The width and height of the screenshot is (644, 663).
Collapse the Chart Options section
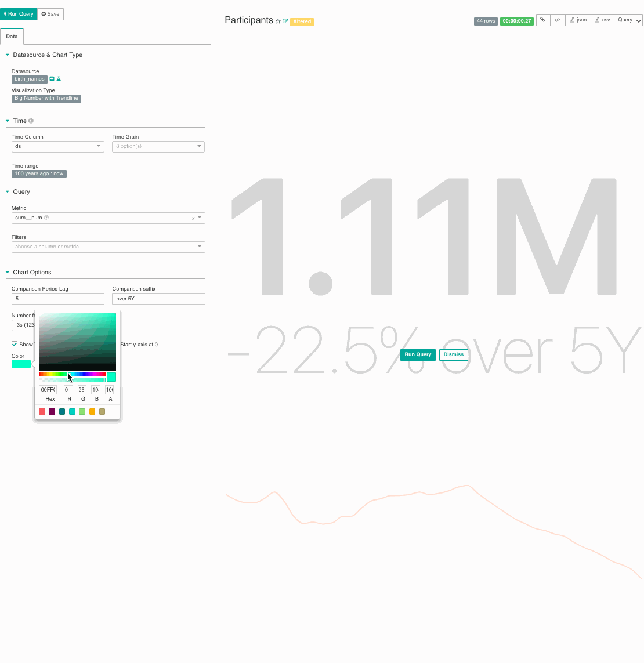7,272
